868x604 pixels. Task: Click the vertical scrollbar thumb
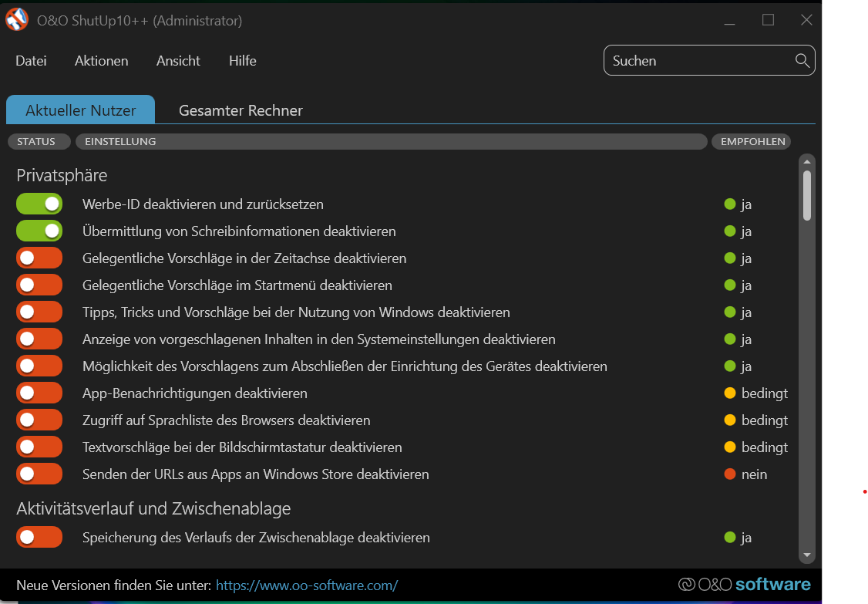coord(807,195)
